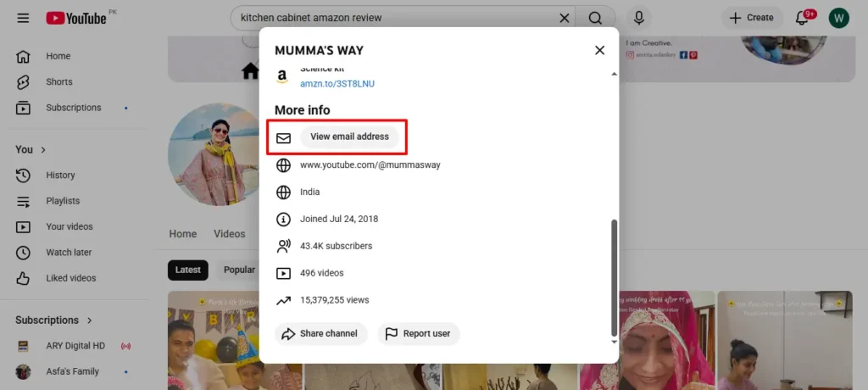This screenshot has width=868, height=390.
Task: Clear the search box text
Action: (565, 18)
